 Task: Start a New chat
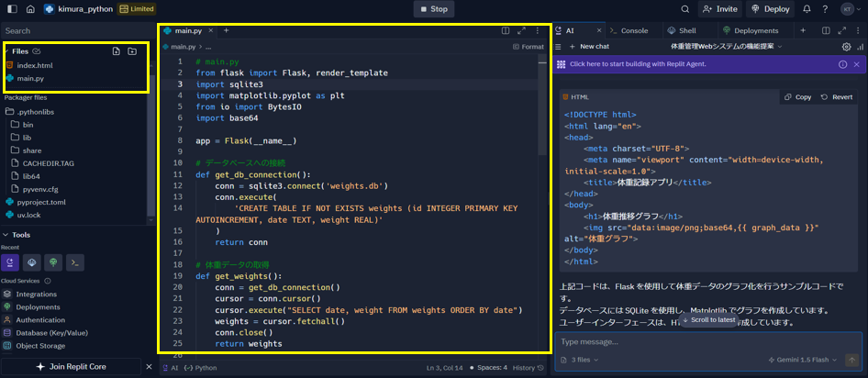pyautogui.click(x=589, y=47)
